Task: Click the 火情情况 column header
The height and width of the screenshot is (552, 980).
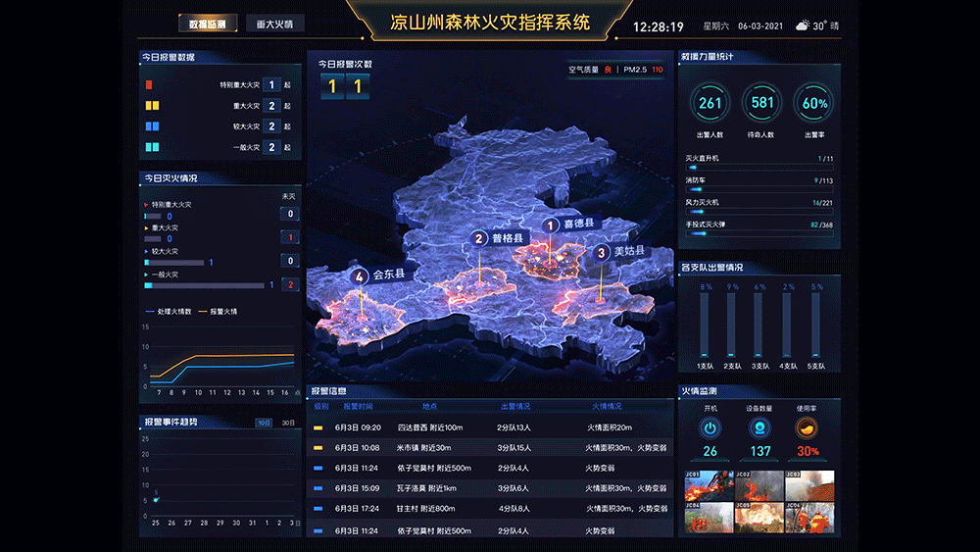Action: point(607,406)
